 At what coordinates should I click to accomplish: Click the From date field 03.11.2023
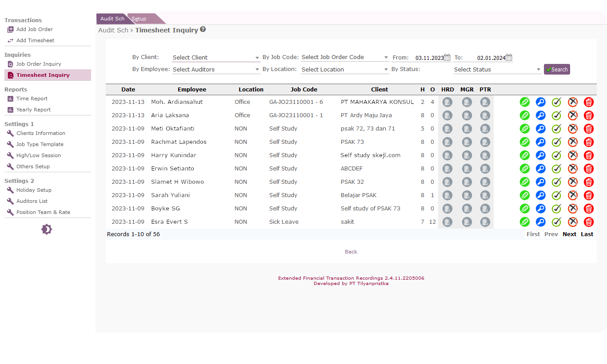pos(429,58)
